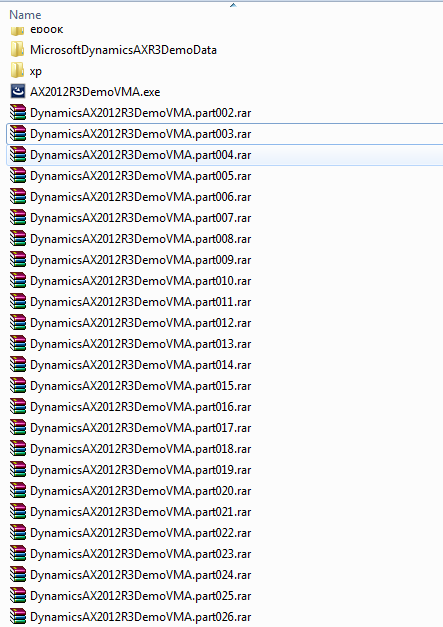Click the archive icon for part026.rar
This screenshot has height=627, width=443.
click(18, 617)
